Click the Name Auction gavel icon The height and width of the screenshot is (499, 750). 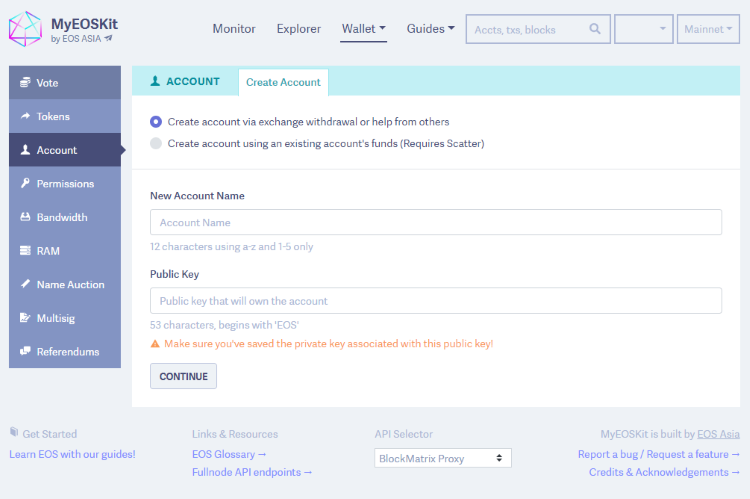(x=25, y=284)
